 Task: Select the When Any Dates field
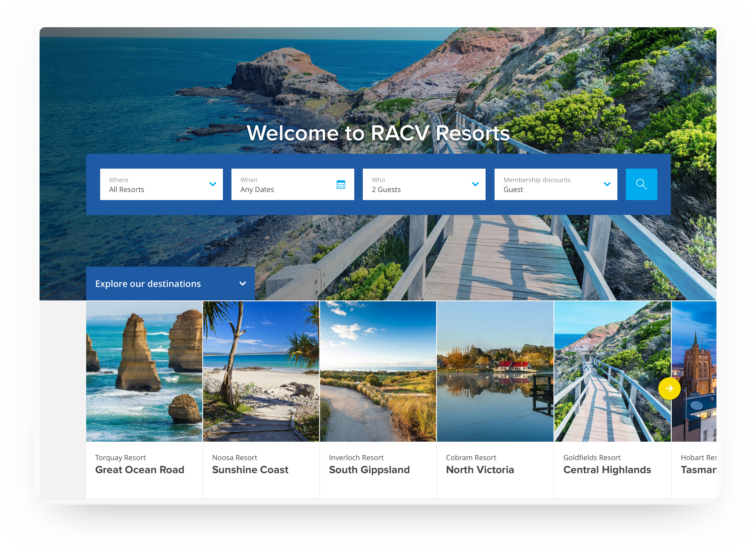click(x=292, y=184)
